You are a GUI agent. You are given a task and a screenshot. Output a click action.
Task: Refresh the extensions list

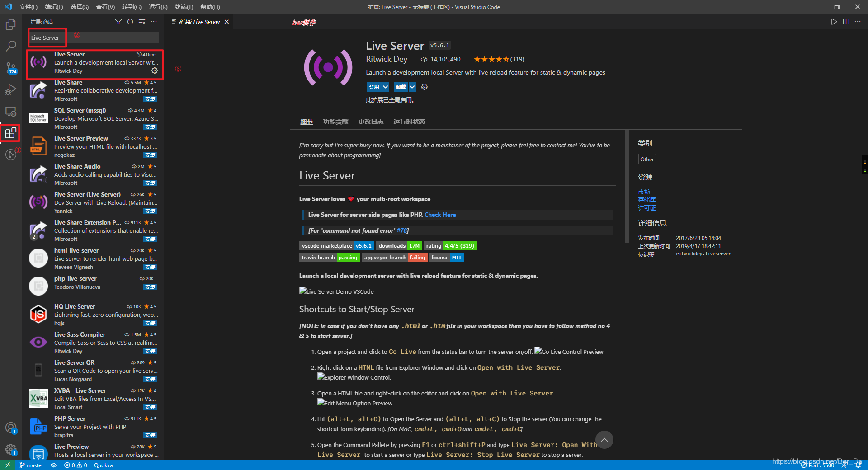point(130,21)
